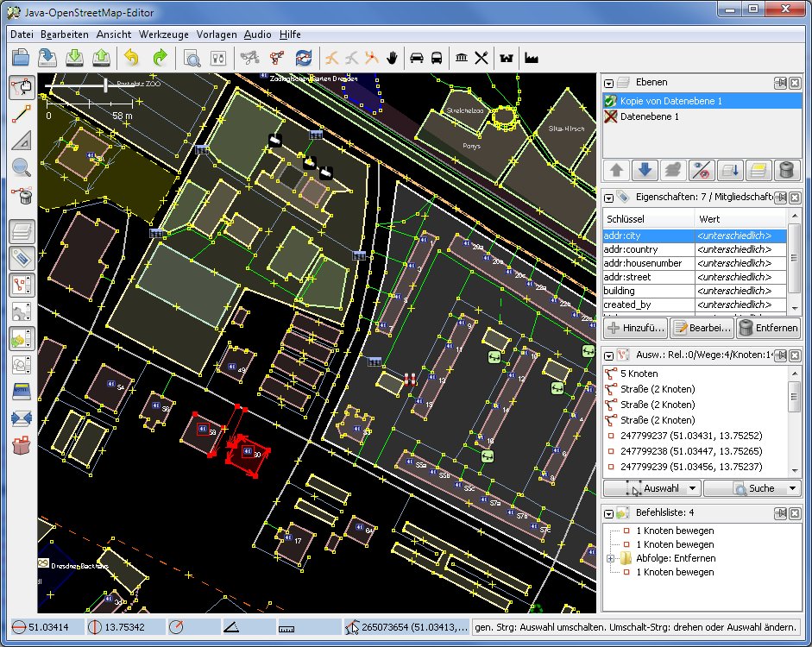The width and height of the screenshot is (812, 647).
Task: Click the upload data toolbar icon
Action: click(102, 58)
